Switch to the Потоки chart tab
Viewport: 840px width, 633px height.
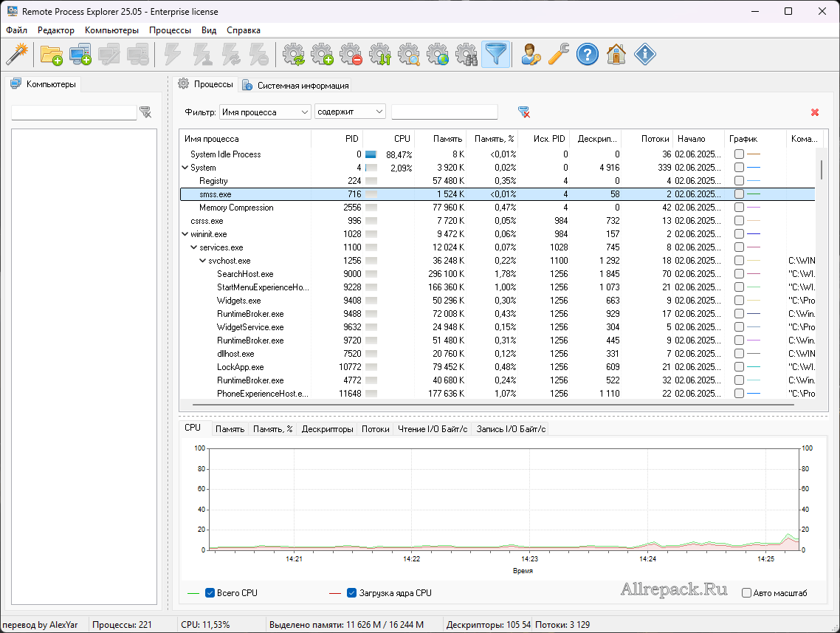point(375,429)
